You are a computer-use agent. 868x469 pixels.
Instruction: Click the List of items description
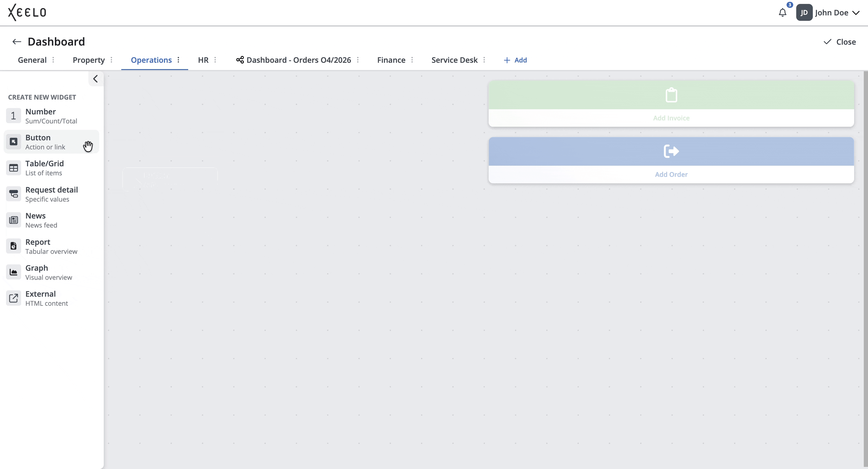coord(44,173)
